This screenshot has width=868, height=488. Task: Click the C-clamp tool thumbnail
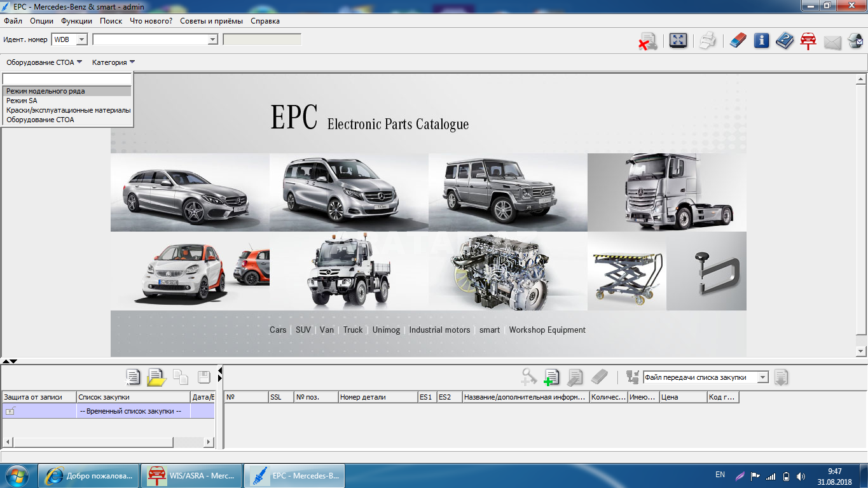[706, 271]
